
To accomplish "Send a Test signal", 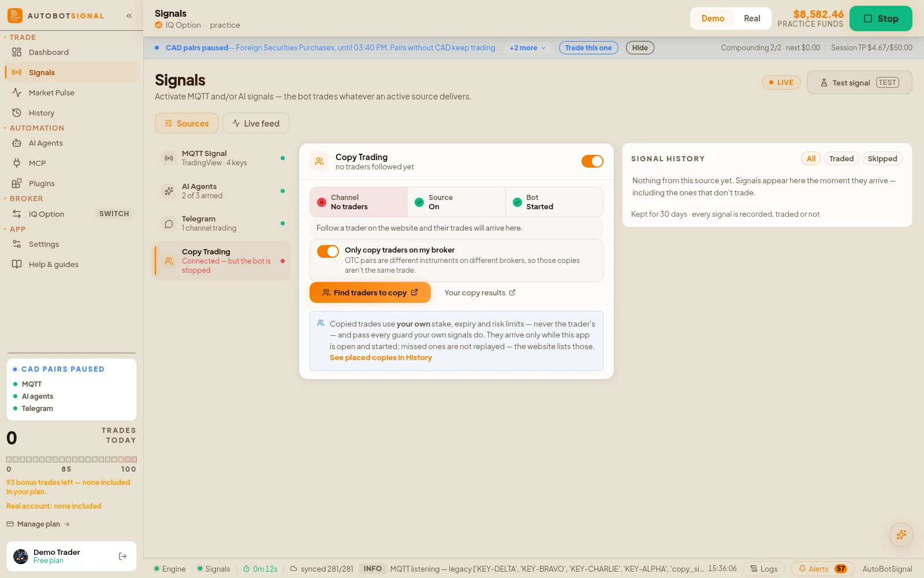I will (859, 83).
